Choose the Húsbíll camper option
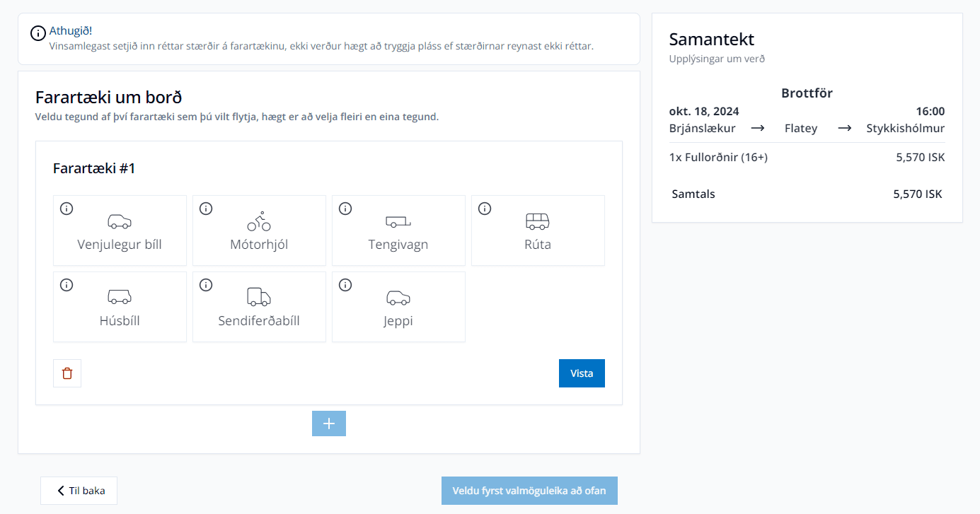 [120, 307]
